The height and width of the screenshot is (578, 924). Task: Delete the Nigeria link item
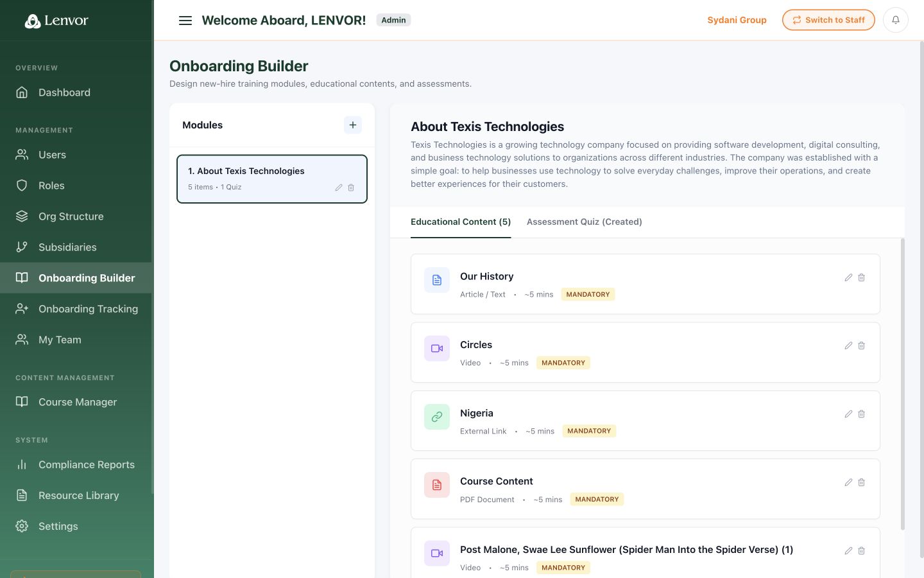click(x=862, y=414)
